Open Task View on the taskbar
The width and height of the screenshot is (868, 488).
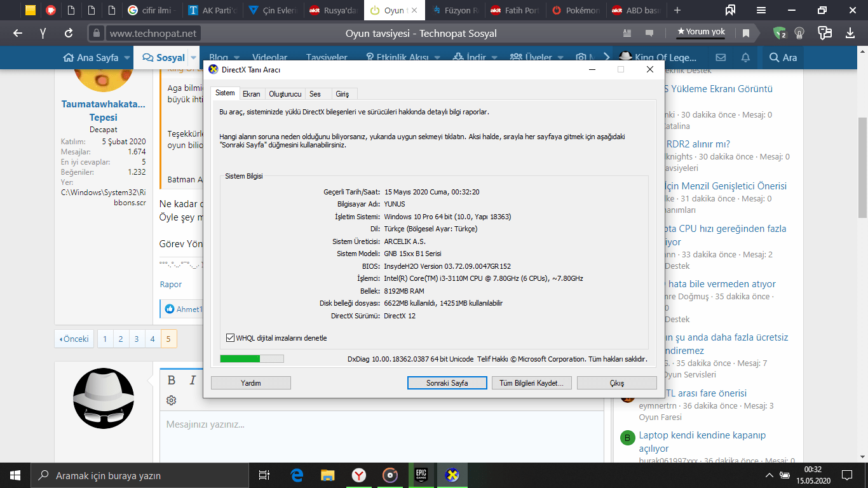pyautogui.click(x=265, y=475)
